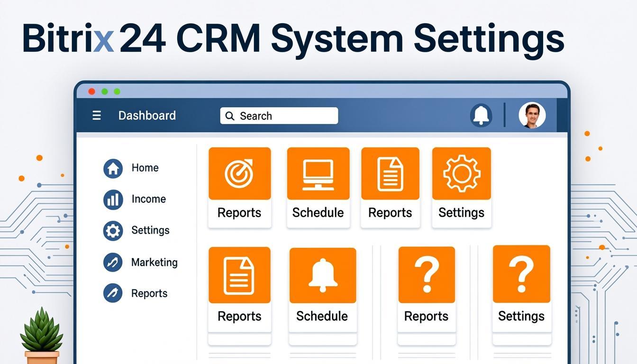Click the Home label in the sidebar
This screenshot has width=637, height=364.
point(145,168)
